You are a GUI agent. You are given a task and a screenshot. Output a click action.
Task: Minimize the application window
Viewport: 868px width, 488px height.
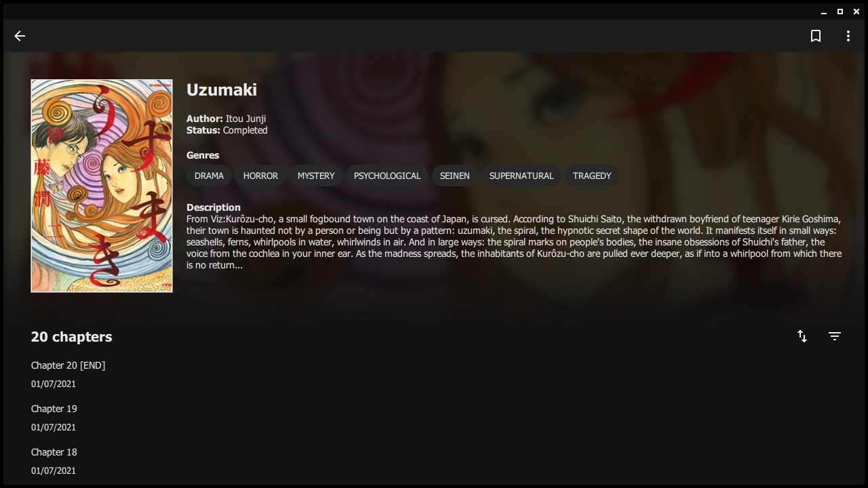click(824, 12)
